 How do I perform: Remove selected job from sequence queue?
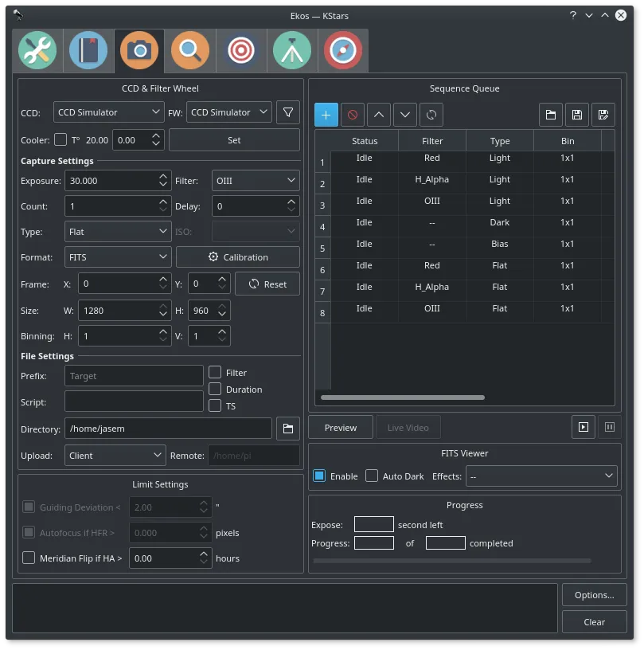coord(353,115)
